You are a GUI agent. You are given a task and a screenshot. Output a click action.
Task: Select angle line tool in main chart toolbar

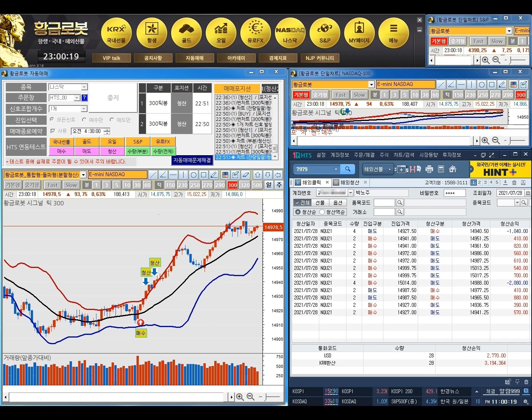coord(163,175)
